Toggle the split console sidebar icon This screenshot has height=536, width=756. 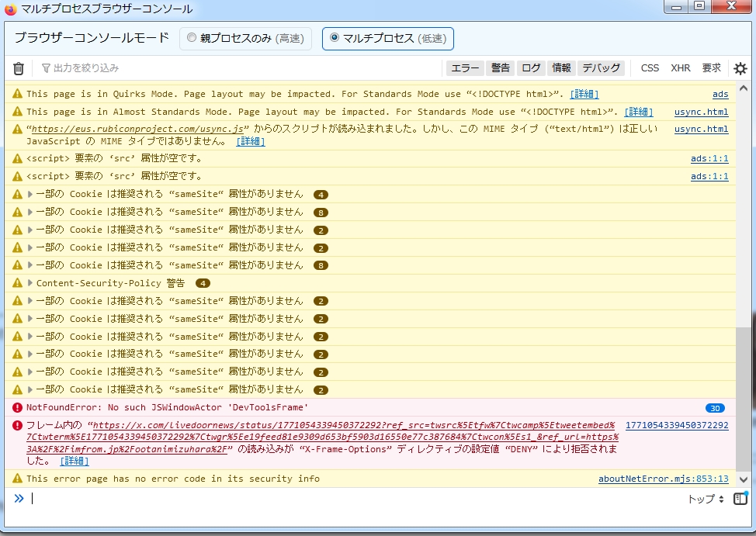740,499
